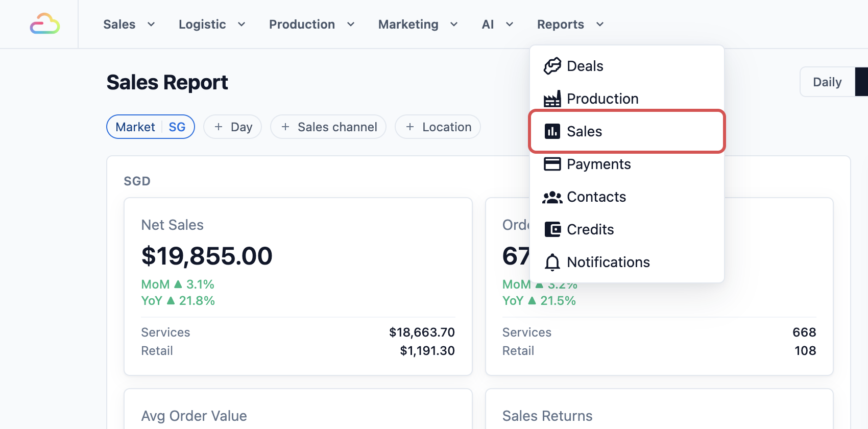Open the Production top menu

[x=312, y=24]
